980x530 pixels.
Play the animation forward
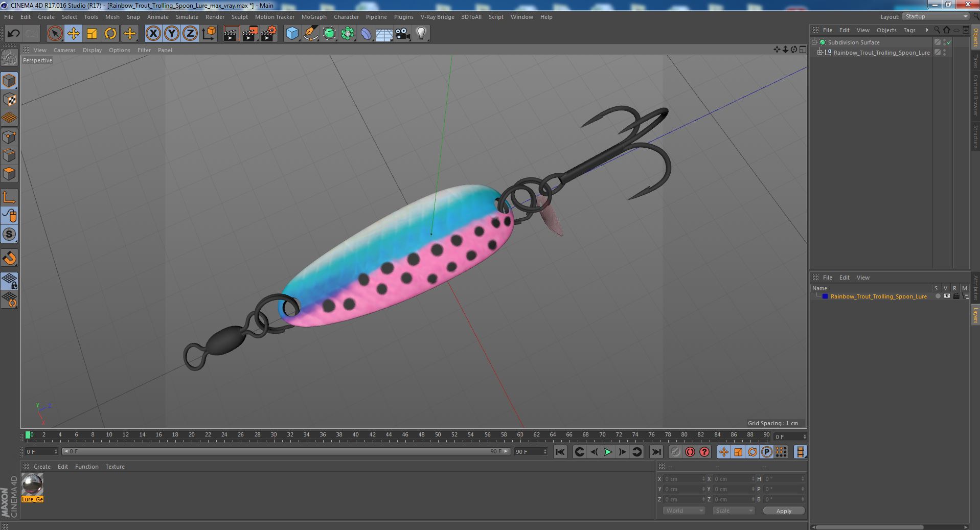608,452
